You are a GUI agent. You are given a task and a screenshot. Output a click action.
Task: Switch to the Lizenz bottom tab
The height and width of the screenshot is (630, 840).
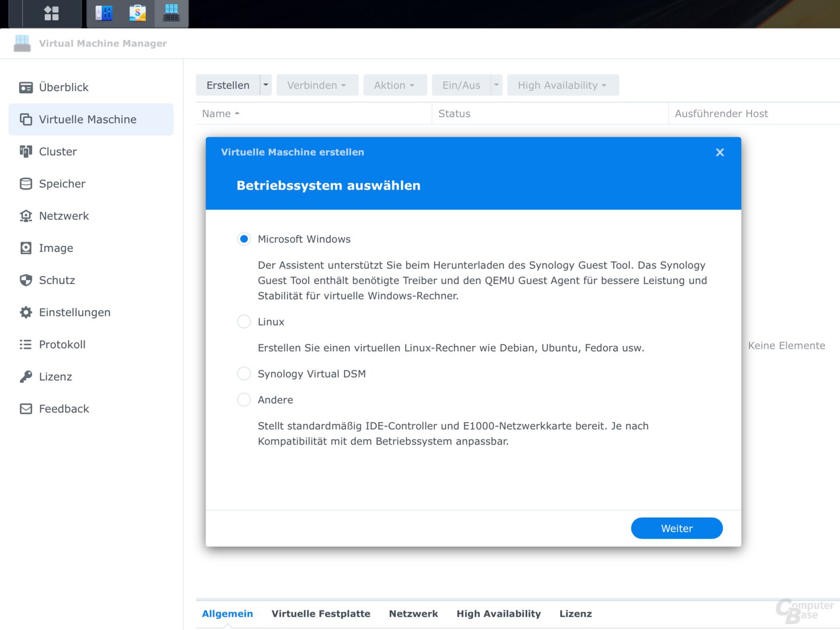[575, 614]
